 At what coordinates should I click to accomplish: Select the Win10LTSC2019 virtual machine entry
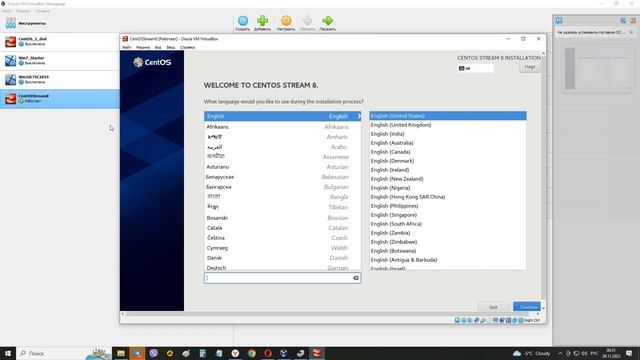click(x=60, y=80)
